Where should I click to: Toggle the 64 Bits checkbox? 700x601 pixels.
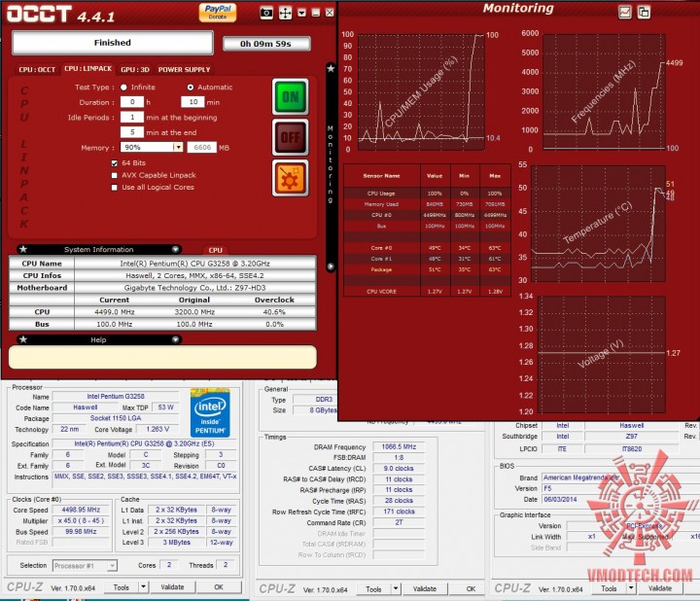click(115, 163)
